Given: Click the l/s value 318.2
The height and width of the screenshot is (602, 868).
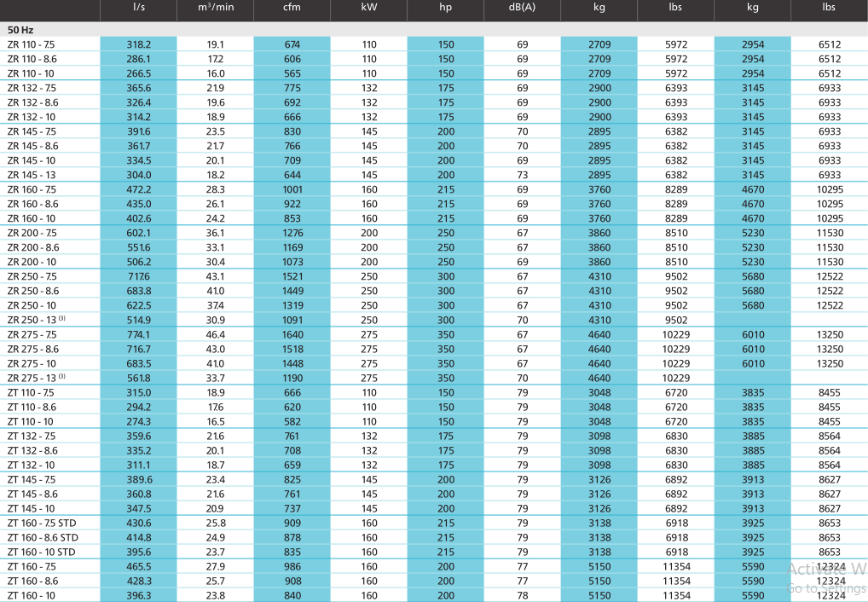Looking at the screenshot, I should click(138, 44).
